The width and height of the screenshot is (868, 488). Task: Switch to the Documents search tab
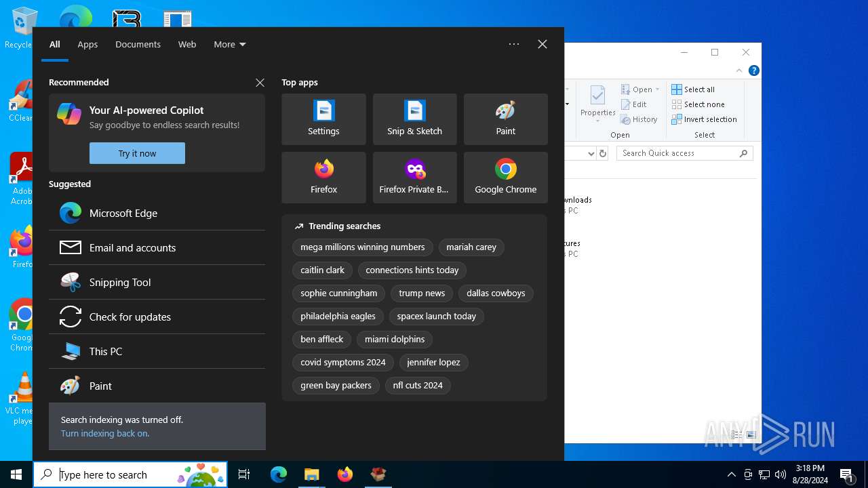pyautogui.click(x=138, y=44)
